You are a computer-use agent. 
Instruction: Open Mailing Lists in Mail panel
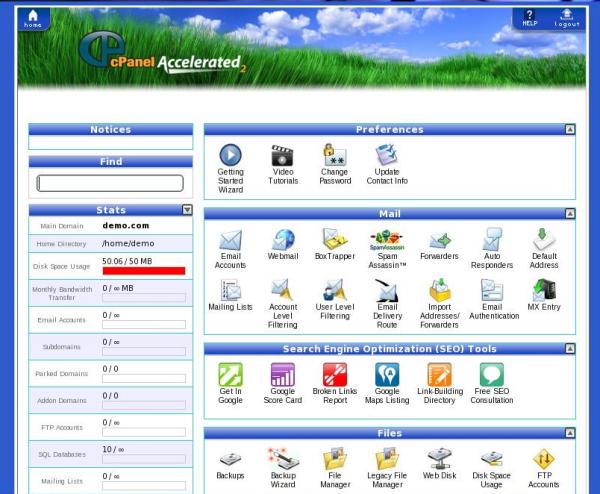pos(230,295)
